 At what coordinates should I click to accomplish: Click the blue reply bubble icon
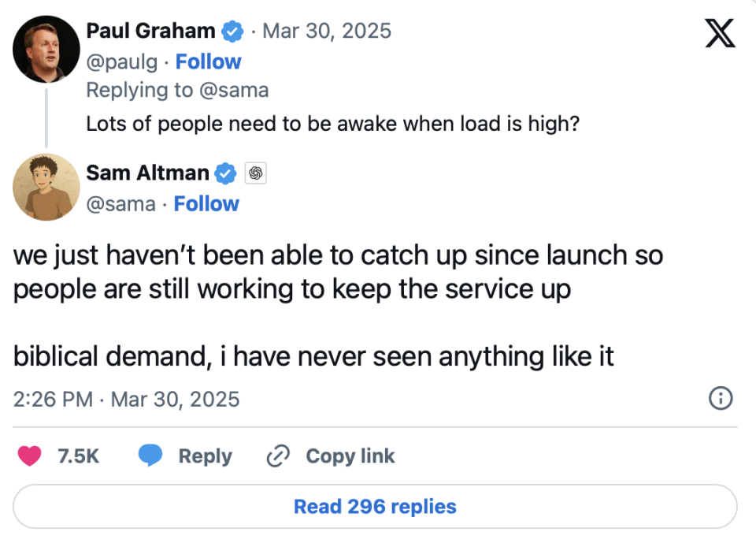pyautogui.click(x=150, y=456)
